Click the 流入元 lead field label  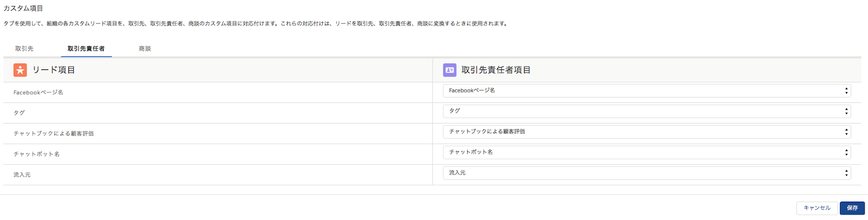pos(22,174)
